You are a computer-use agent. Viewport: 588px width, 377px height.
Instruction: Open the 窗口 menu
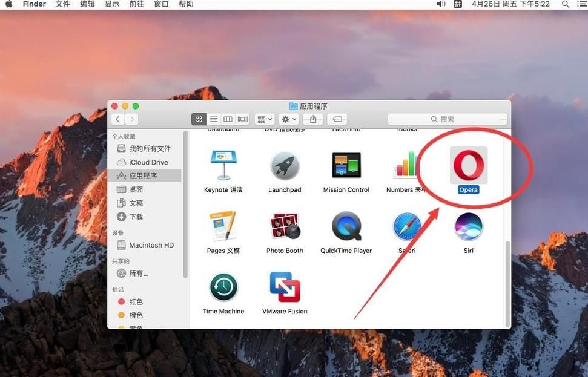tap(161, 4)
